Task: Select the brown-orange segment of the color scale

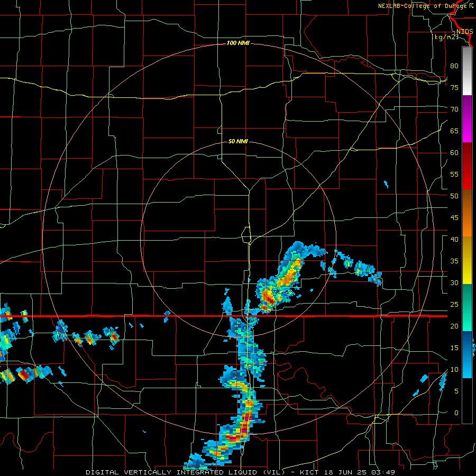Action: (x=467, y=213)
